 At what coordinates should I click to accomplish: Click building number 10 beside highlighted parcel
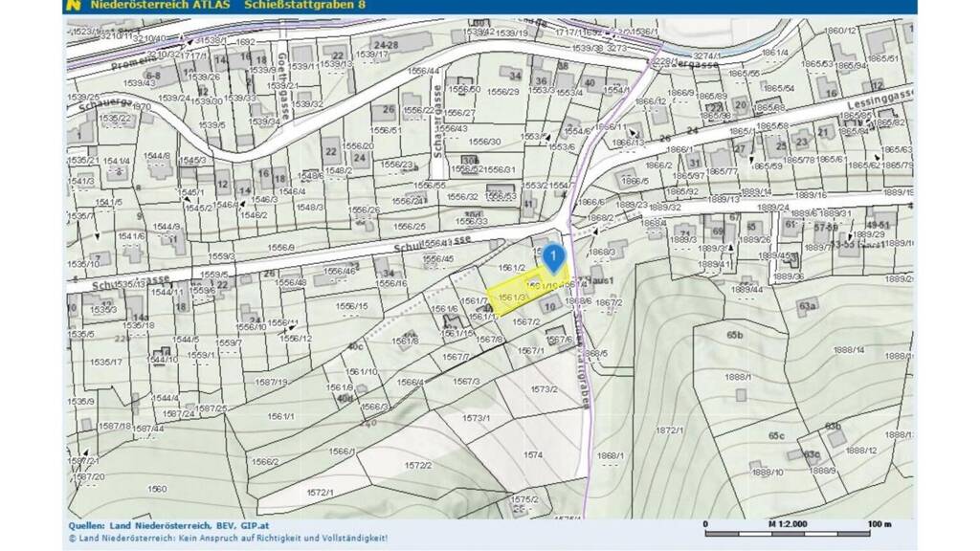[548, 307]
